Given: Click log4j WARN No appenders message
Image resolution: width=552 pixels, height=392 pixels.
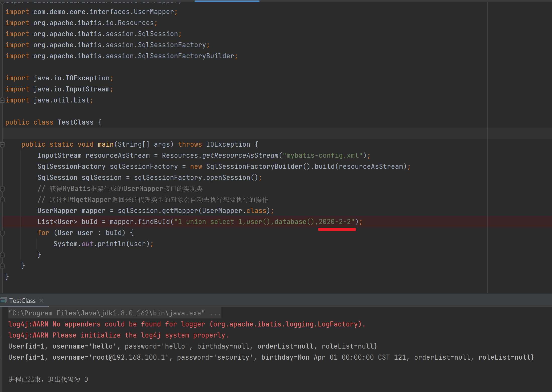Looking at the screenshot, I should point(187,324).
